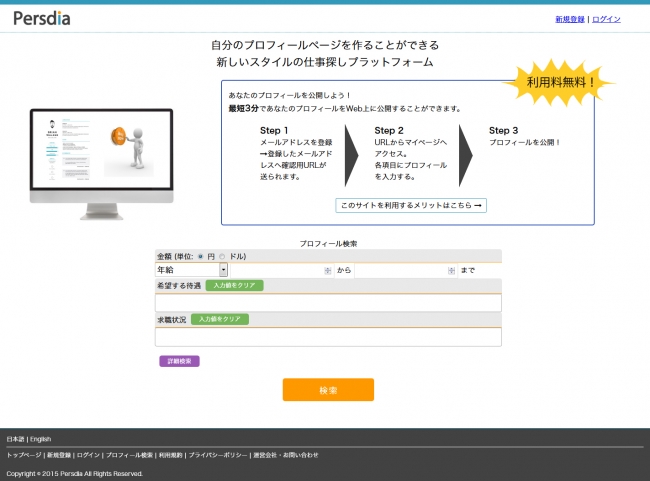Image resolution: width=650 pixels, height=481 pixels.
Task: Clear the 求職状況 input values
Action: (219, 319)
